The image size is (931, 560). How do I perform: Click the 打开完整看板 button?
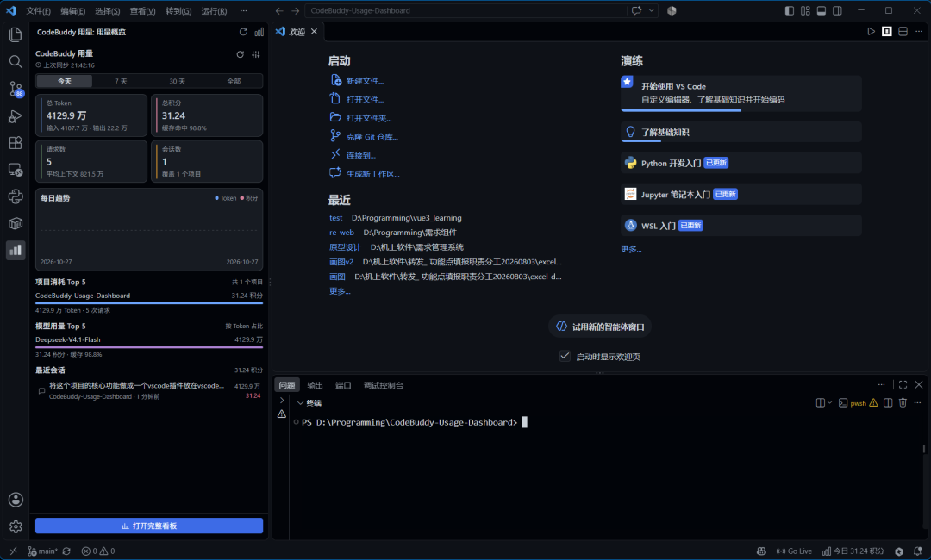coord(149,526)
